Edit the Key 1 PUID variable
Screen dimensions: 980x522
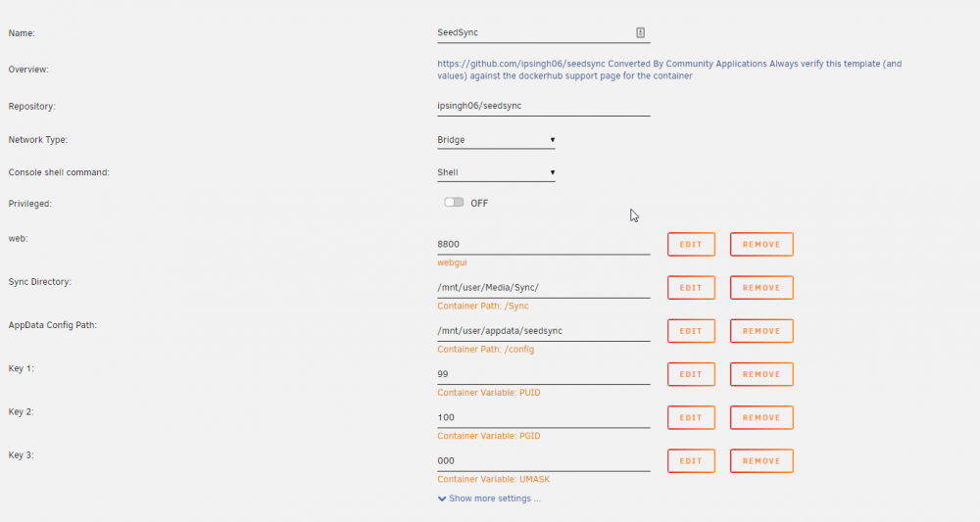pyautogui.click(x=691, y=374)
